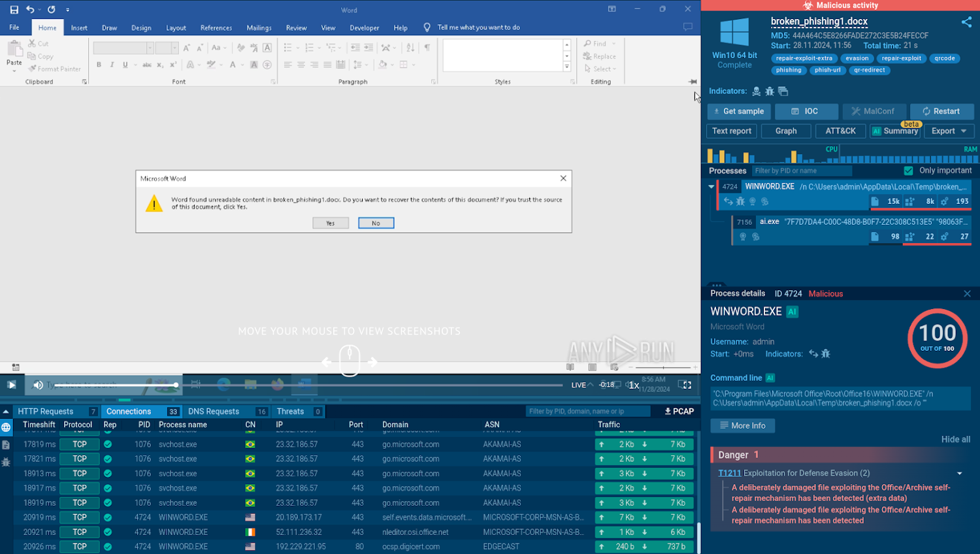Click the share icon beside the file name
This screenshot has width=980, height=554.
(966, 22)
